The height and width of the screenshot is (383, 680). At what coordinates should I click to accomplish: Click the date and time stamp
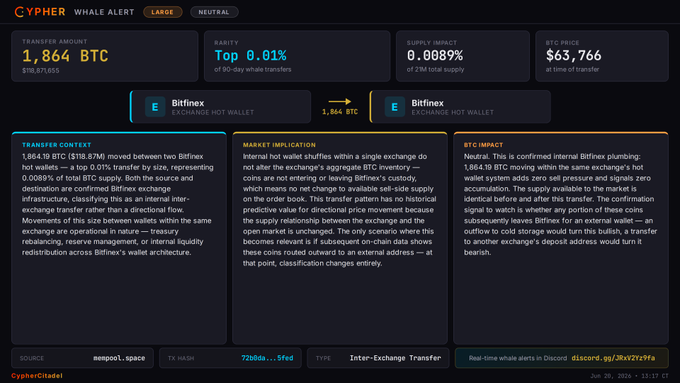tap(629, 376)
